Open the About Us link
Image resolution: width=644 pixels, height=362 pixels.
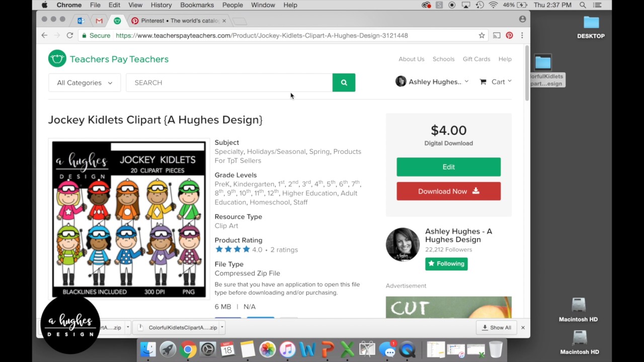point(412,59)
